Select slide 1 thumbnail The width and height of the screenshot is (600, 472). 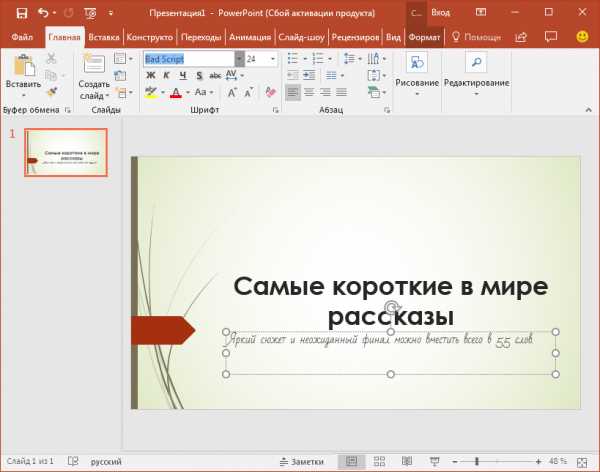pyautogui.click(x=66, y=152)
